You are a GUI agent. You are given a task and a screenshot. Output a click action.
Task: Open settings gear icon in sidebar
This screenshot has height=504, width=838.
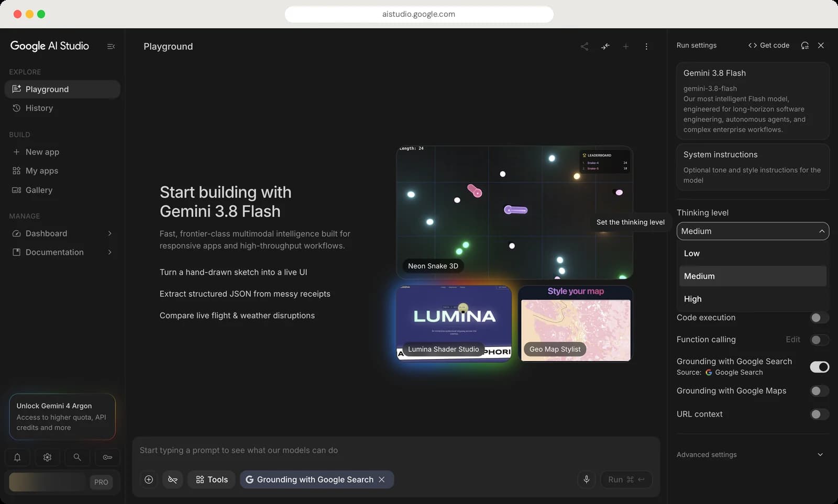[x=47, y=457]
